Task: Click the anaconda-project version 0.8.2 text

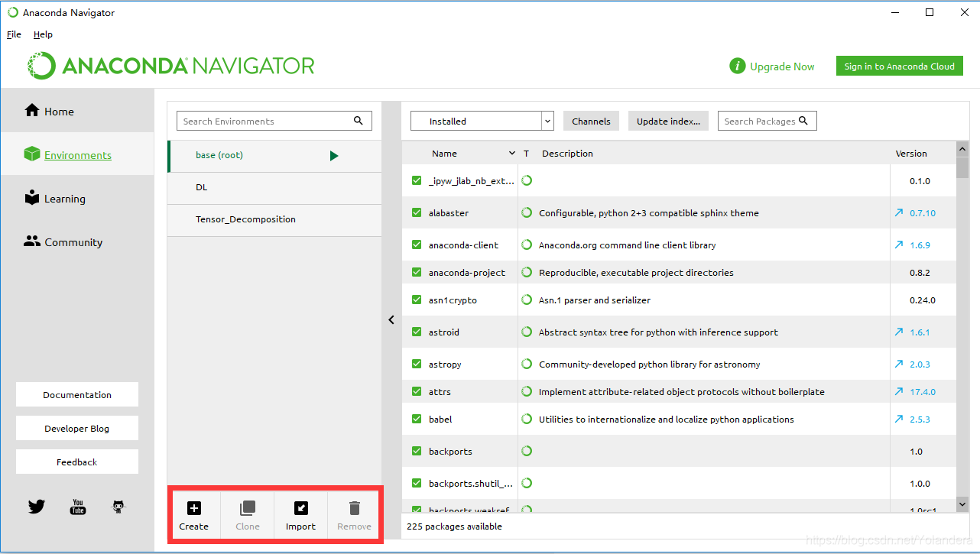Action: click(x=920, y=273)
